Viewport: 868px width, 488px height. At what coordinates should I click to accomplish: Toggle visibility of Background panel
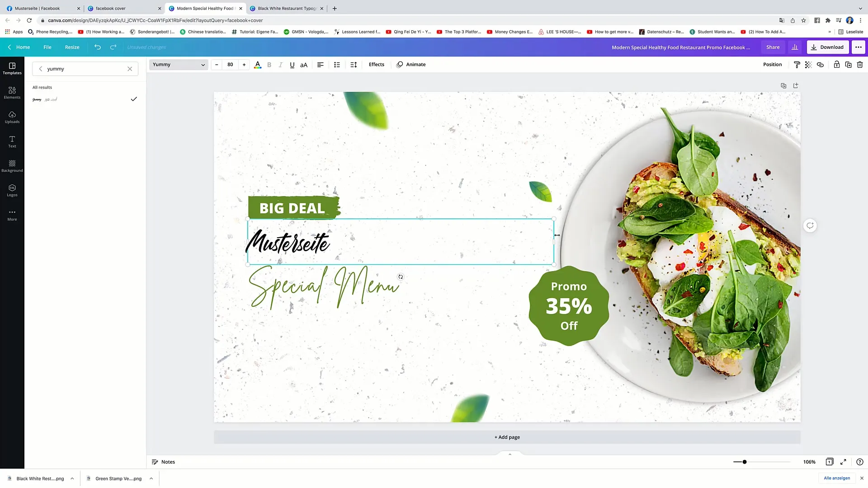click(12, 166)
